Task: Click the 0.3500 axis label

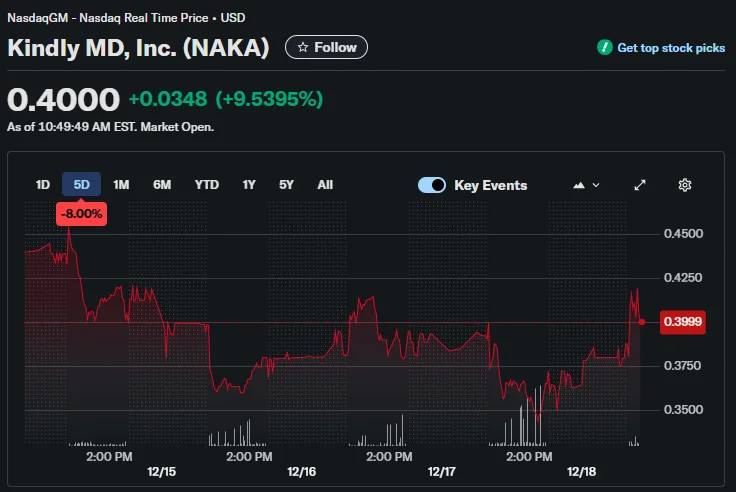Action: 683,410
